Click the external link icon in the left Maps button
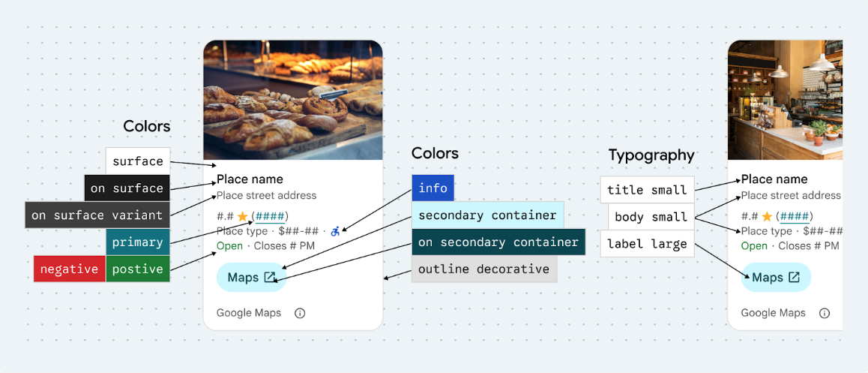The image size is (868, 373). coord(270,278)
